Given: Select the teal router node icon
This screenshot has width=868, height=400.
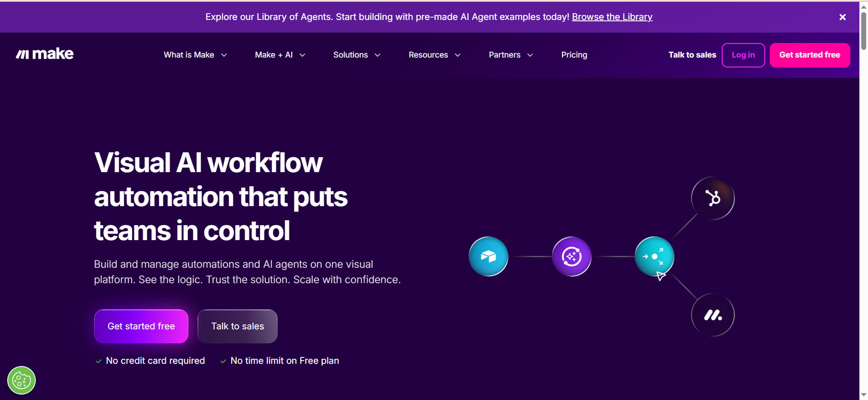Looking at the screenshot, I should tap(654, 256).
